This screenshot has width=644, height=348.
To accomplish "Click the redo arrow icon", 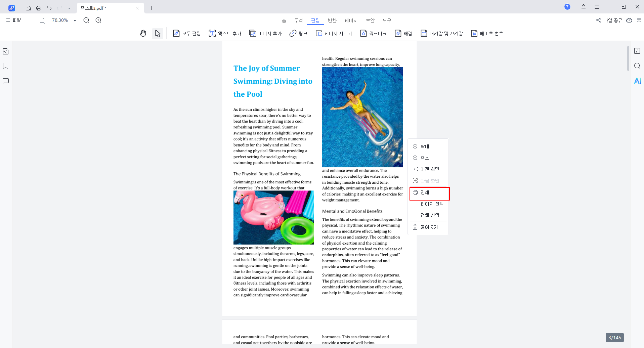I will [59, 8].
